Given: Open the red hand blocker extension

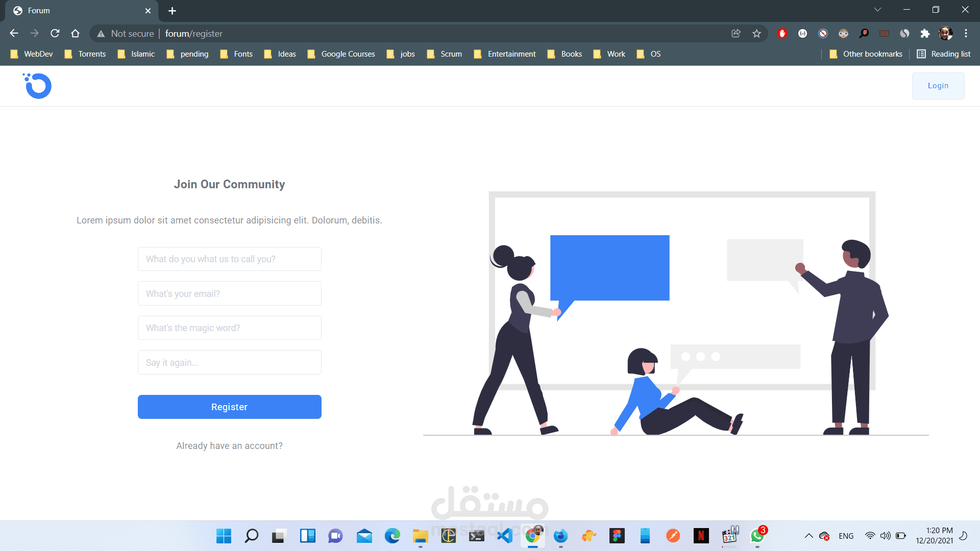Looking at the screenshot, I should point(782,34).
